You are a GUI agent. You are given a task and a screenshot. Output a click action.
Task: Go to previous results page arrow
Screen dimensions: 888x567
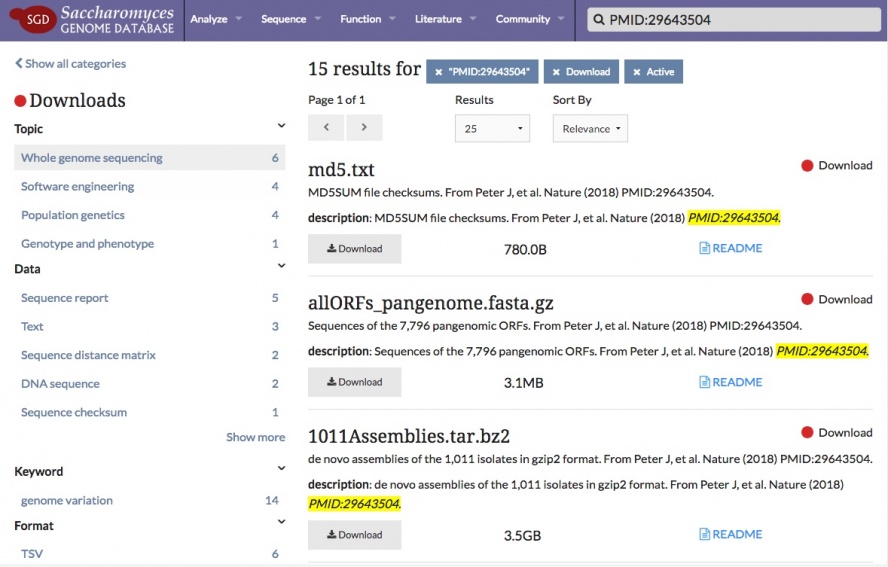(326, 127)
